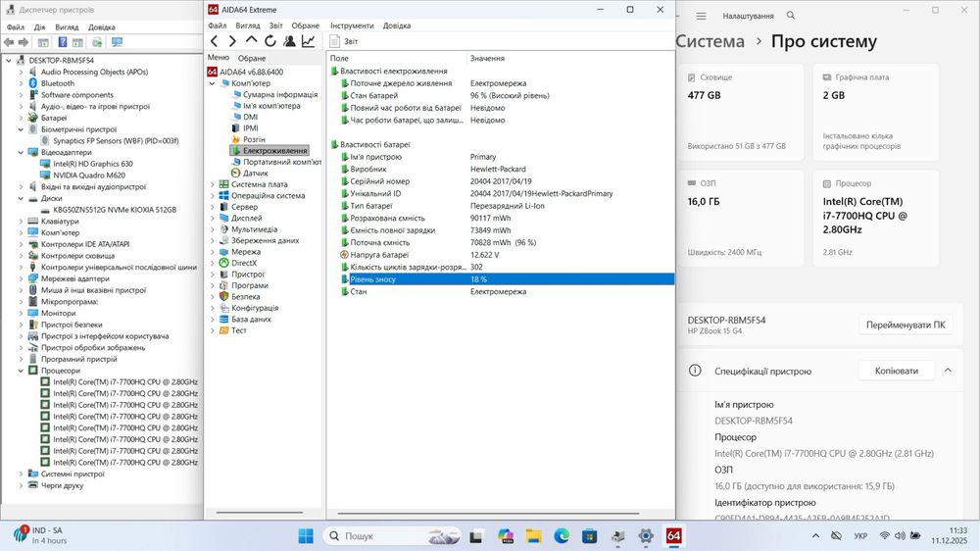Collapse Специфікації пристрою section chevron
This screenshot has width=980, height=551.
tap(948, 371)
